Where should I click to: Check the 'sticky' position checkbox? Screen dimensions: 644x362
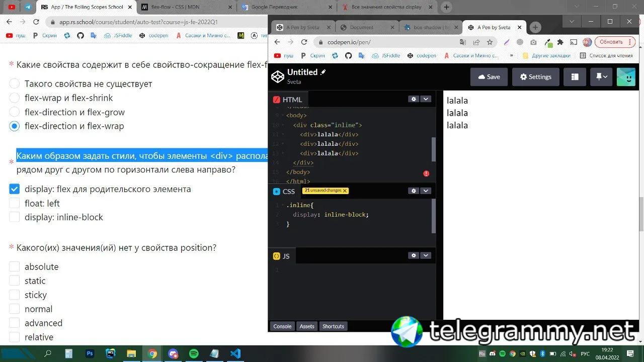(15, 295)
